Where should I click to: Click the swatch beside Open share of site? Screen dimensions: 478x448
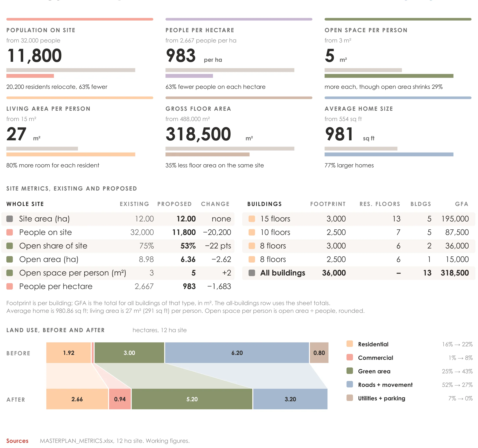coord(10,246)
